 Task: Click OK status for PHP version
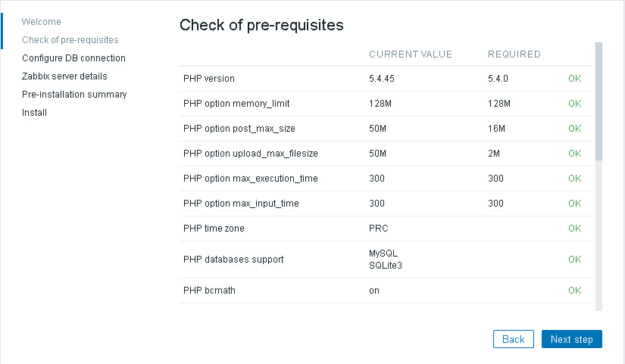pos(574,79)
